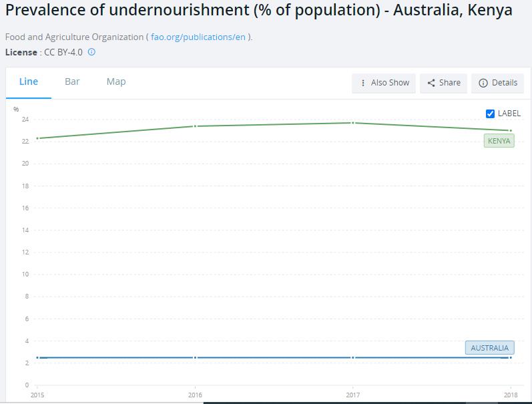Select Australia's 2018 data point

[x=511, y=357]
